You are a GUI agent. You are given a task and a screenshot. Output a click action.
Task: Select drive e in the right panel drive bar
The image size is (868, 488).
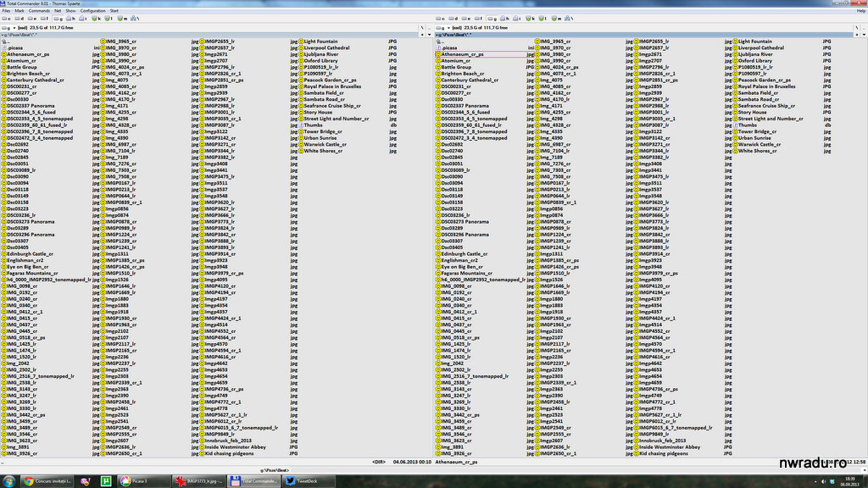tap(467, 19)
